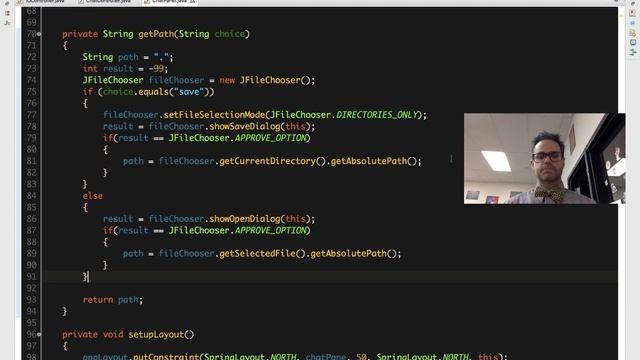640x360 pixels.
Task: Click line number 91 in the gutter
Action: point(31,277)
